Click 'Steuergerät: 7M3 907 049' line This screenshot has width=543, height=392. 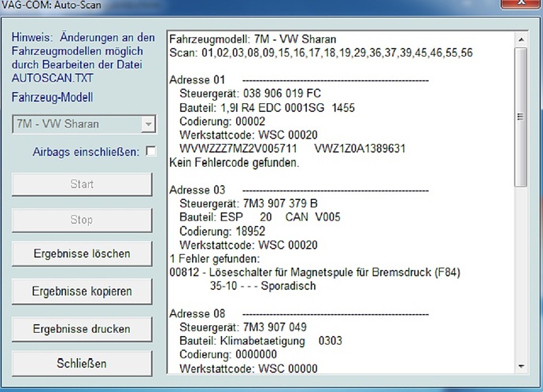(x=243, y=327)
